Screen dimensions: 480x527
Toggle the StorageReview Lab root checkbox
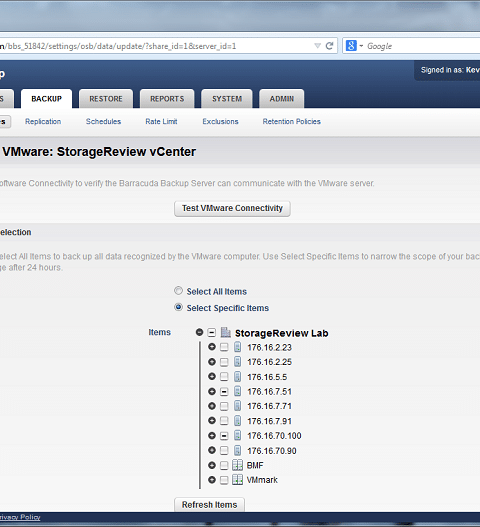tap(211, 333)
